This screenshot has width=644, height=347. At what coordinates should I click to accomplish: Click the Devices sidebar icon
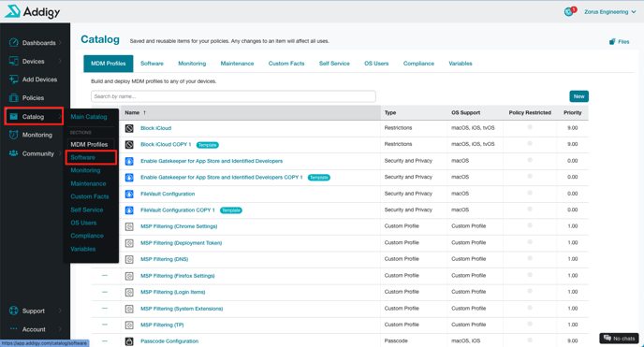[13, 61]
